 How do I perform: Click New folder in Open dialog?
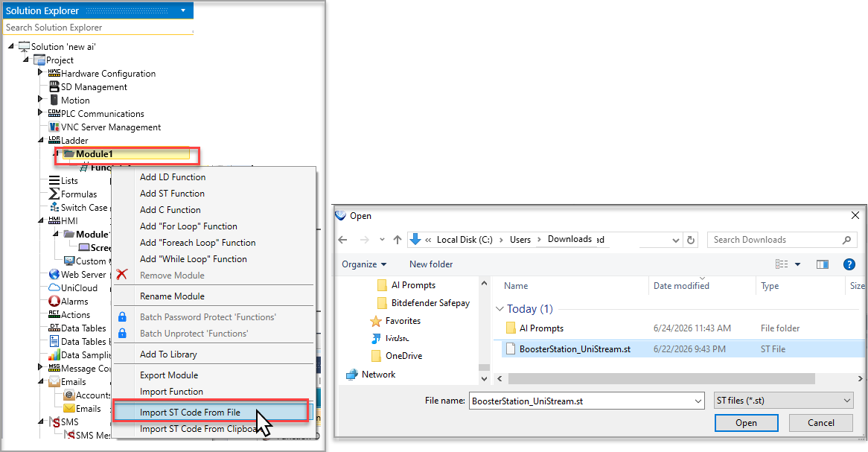431,264
